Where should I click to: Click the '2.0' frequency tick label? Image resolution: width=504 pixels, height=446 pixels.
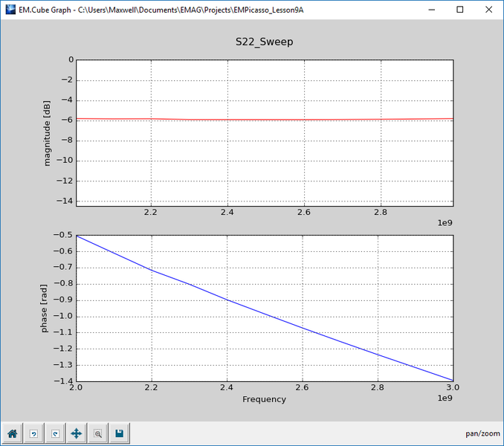[x=76, y=387]
